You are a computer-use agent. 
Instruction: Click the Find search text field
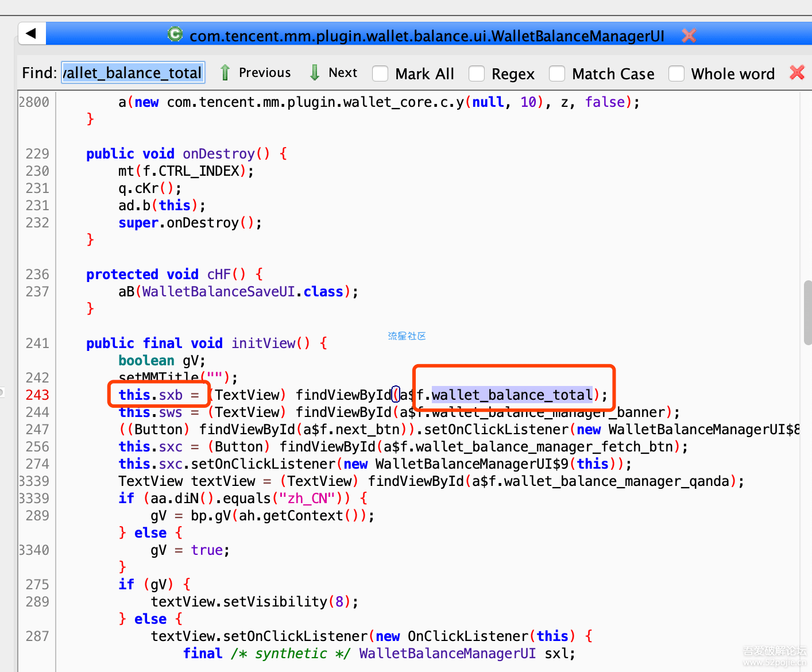point(133,73)
